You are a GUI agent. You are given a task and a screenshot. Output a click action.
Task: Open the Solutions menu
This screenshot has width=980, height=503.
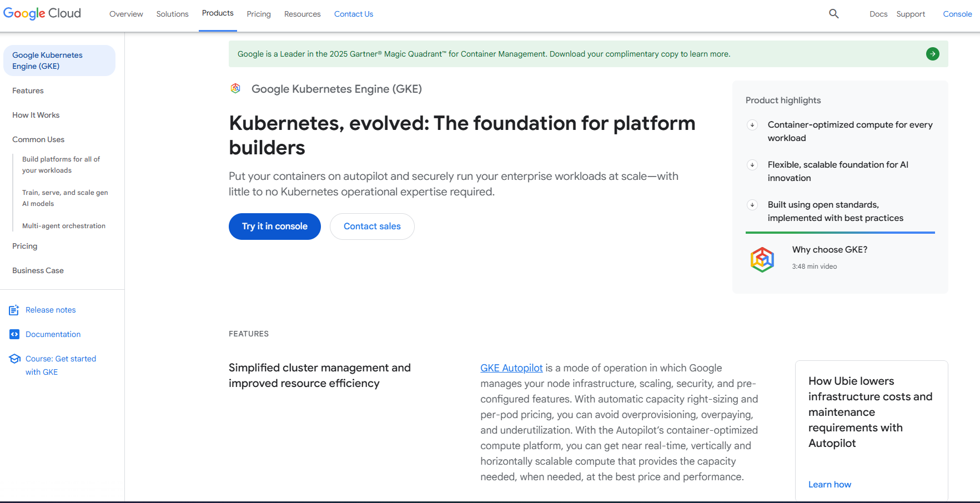click(172, 14)
